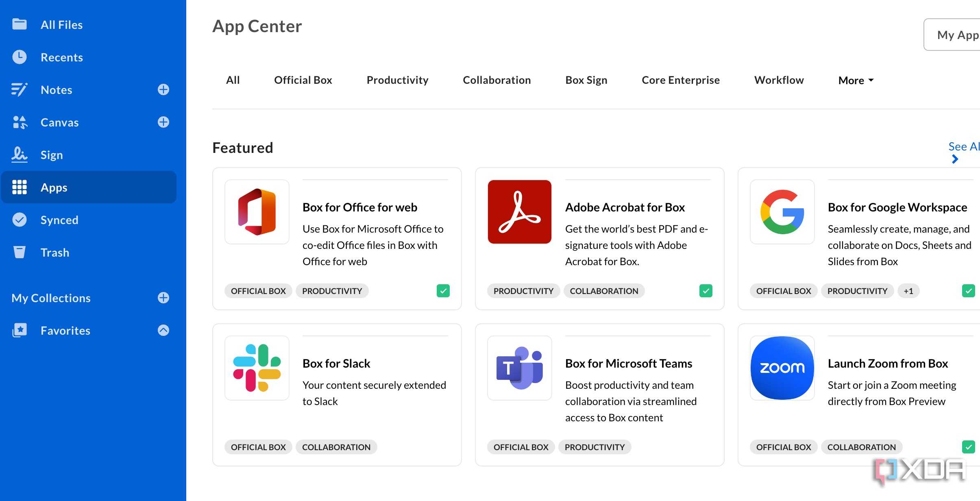Click the Favorites star collection icon
This screenshot has width=980, height=501.
(x=20, y=330)
